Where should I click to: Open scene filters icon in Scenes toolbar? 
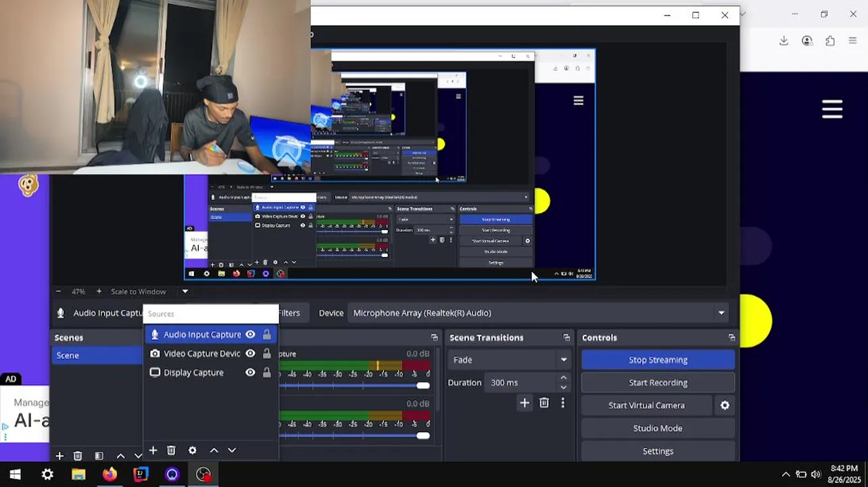point(99,456)
